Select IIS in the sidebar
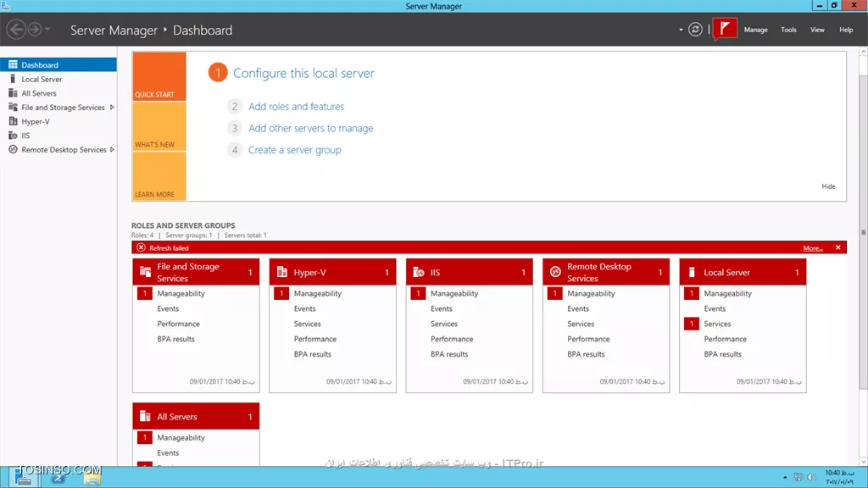 [x=58, y=136]
